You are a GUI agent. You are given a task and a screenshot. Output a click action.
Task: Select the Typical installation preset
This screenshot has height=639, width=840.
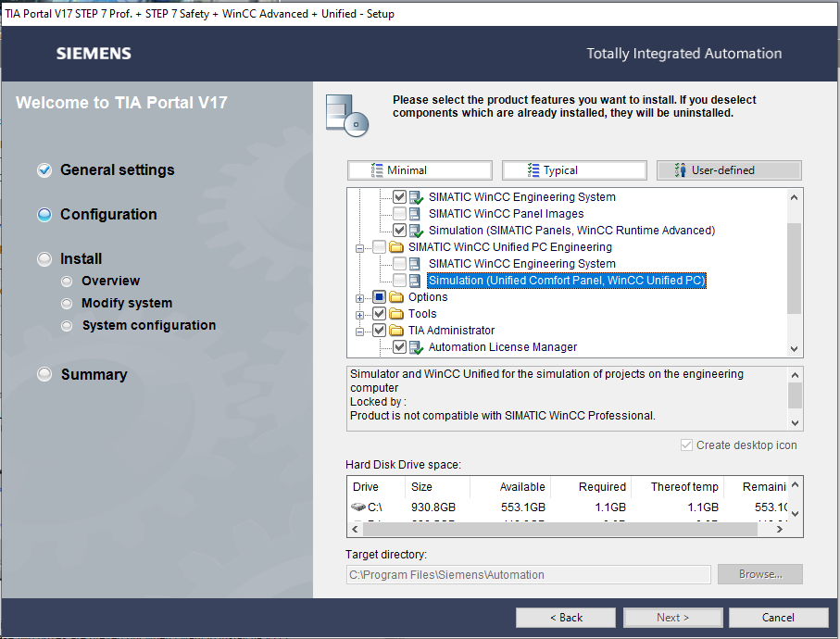click(x=573, y=170)
